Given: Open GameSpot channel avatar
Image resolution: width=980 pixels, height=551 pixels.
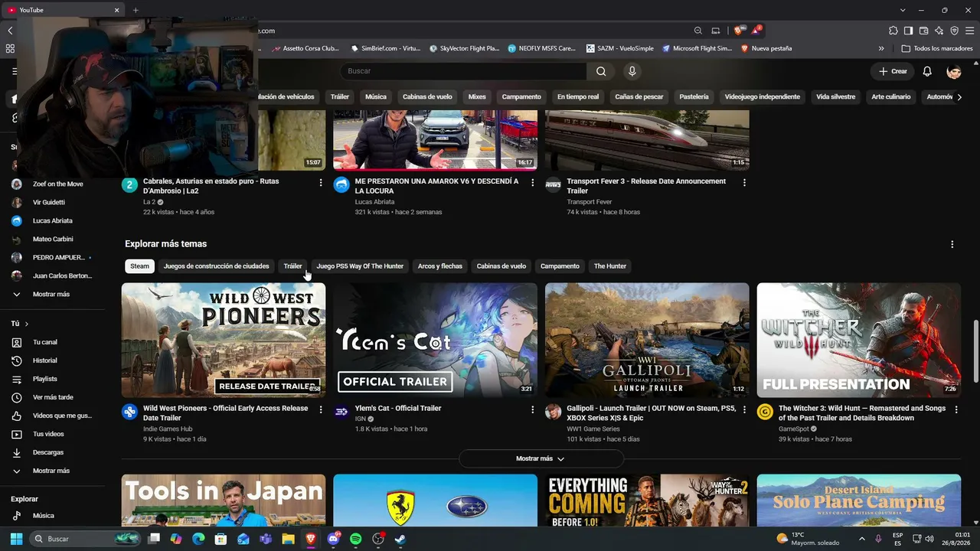Looking at the screenshot, I should pyautogui.click(x=765, y=412).
